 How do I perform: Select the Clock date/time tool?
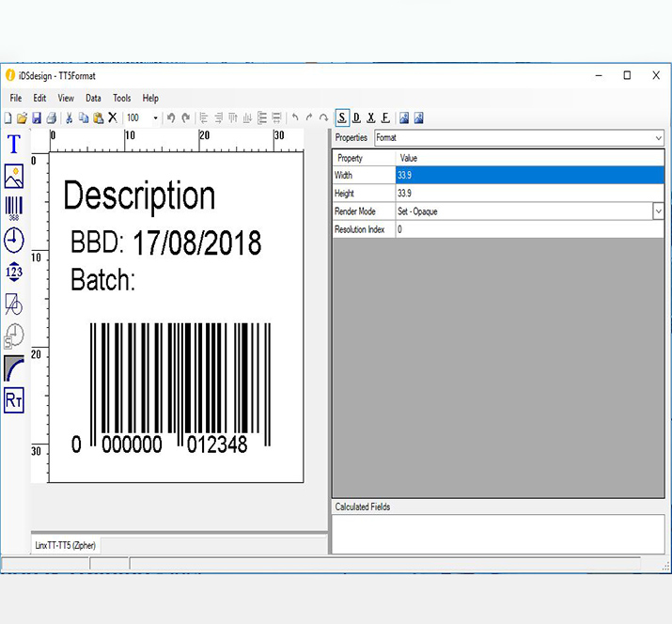14,240
